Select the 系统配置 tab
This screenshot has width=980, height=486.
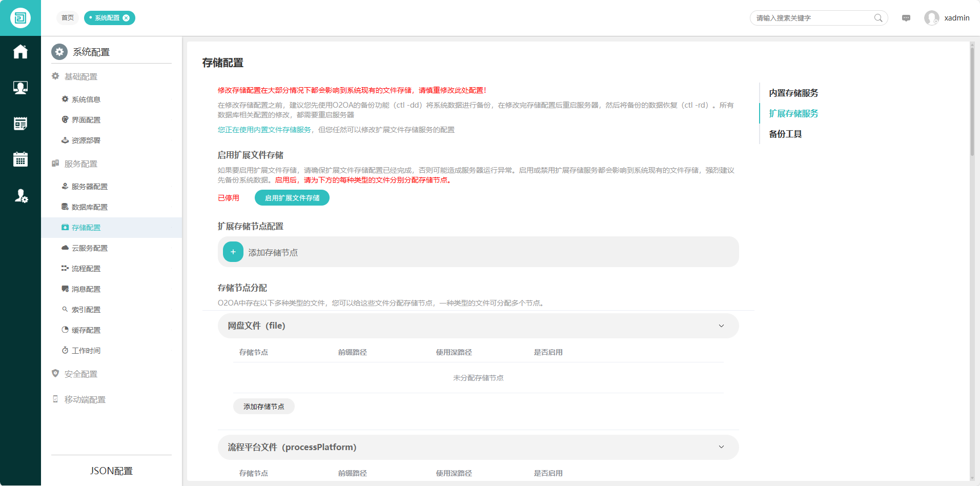[107, 18]
